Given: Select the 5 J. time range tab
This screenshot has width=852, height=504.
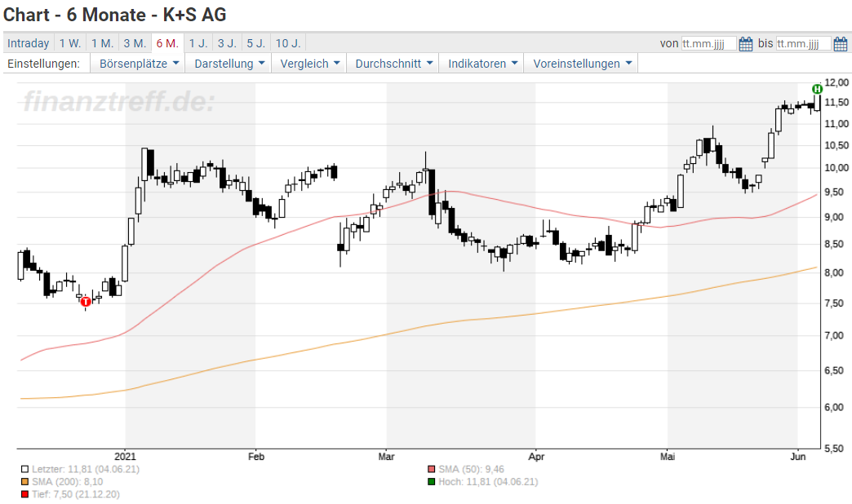Looking at the screenshot, I should (256, 43).
